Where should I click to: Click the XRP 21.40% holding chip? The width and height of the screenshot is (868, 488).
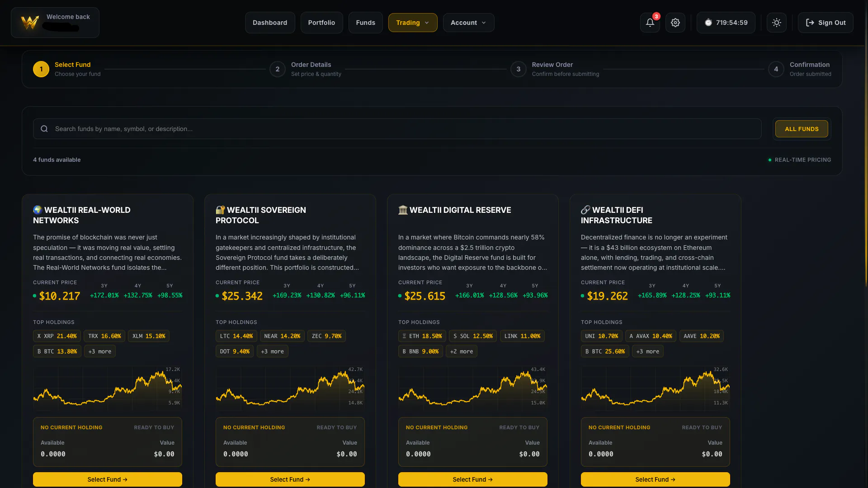coord(57,336)
